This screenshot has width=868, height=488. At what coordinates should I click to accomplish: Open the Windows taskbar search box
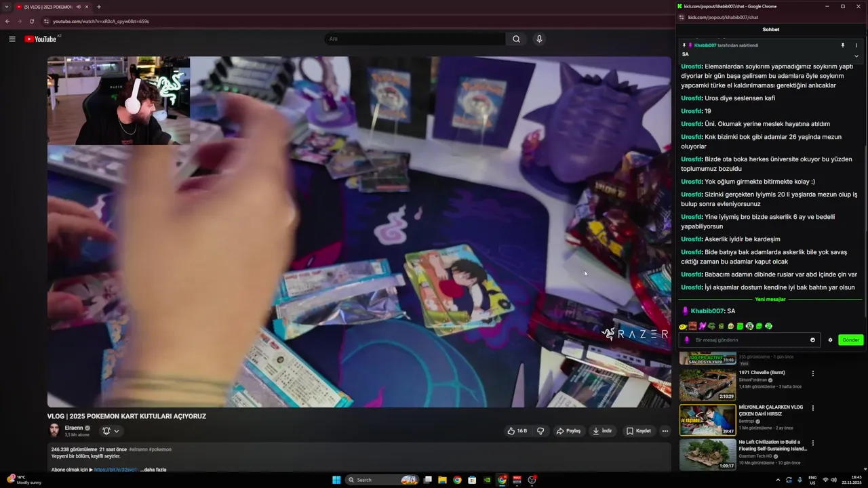point(381,480)
